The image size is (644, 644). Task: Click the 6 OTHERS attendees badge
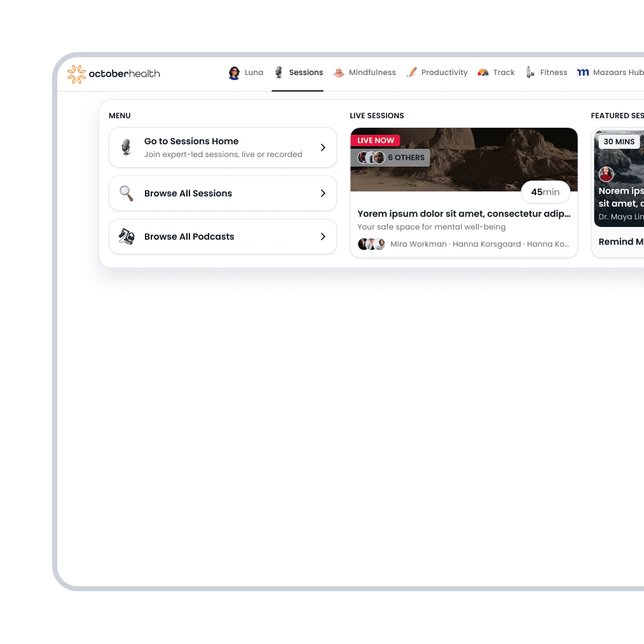coord(390,158)
